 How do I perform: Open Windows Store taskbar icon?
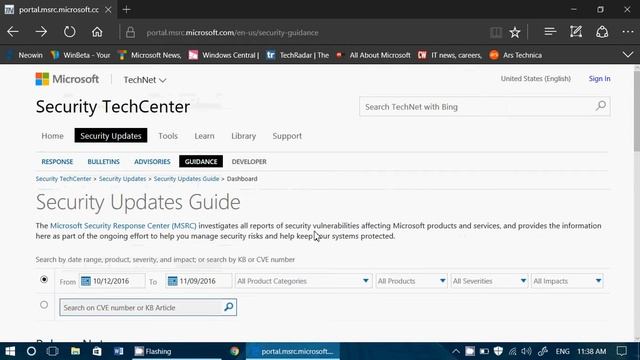point(97,351)
